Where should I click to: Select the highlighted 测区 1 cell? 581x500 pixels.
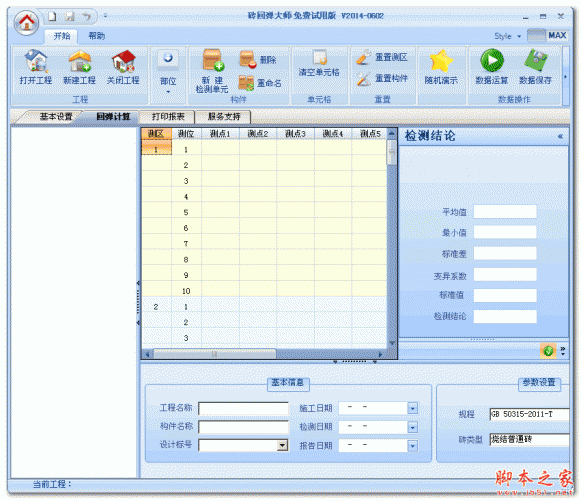tap(156, 148)
